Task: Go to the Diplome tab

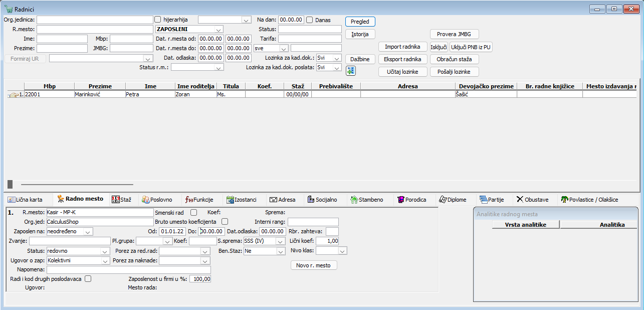Action: 453,200
